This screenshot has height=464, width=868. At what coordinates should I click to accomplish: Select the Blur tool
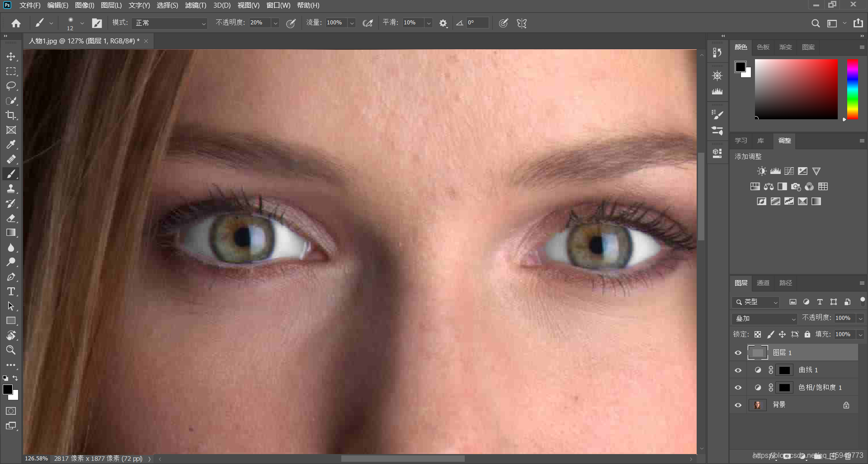(x=11, y=248)
